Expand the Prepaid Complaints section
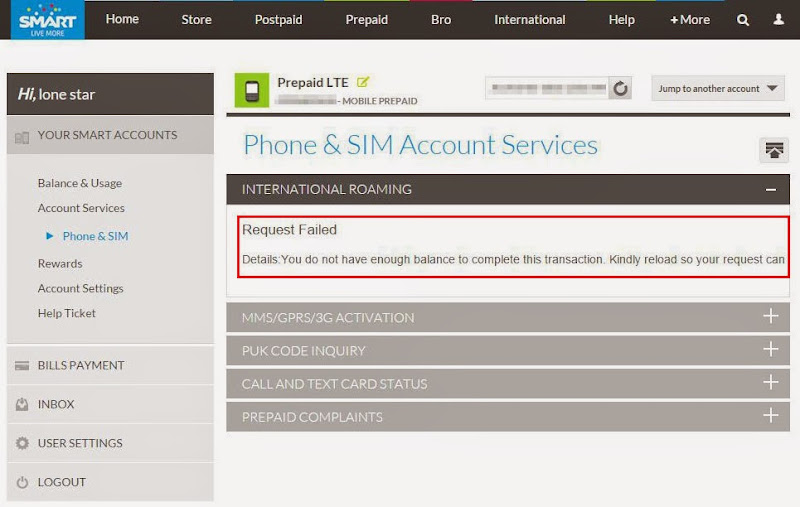 pyautogui.click(x=770, y=416)
